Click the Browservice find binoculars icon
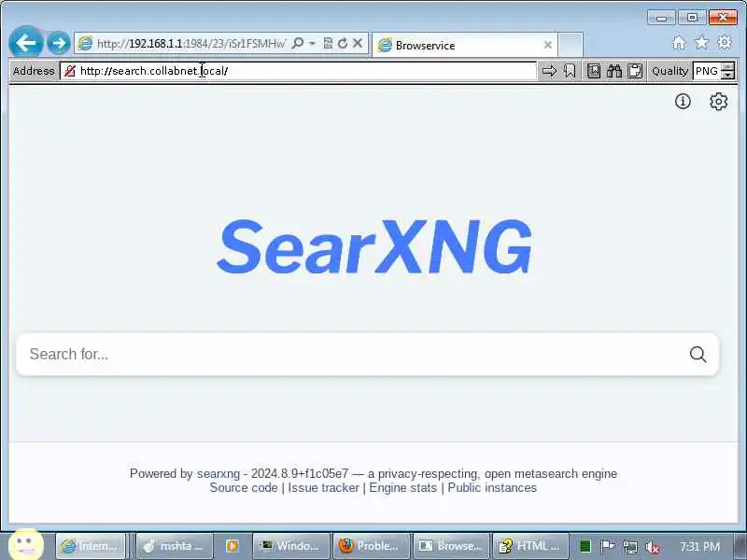Viewport: 747px width, 560px height. 614,71
